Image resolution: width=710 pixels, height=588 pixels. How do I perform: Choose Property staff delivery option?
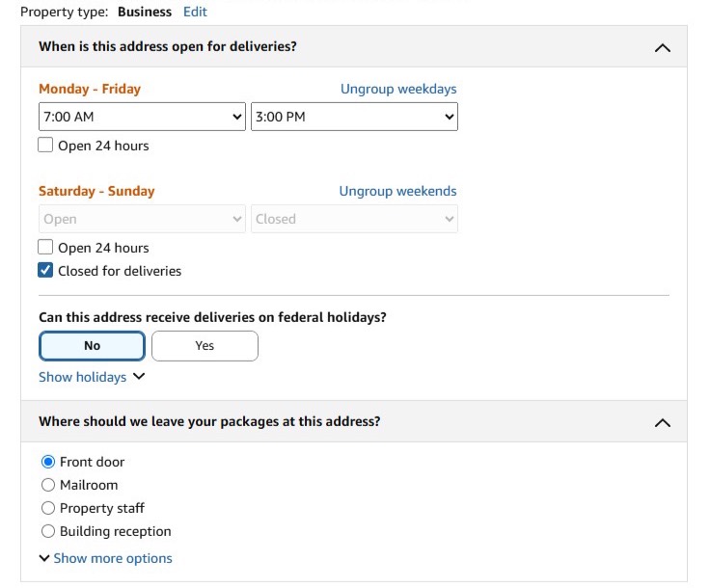coord(48,508)
